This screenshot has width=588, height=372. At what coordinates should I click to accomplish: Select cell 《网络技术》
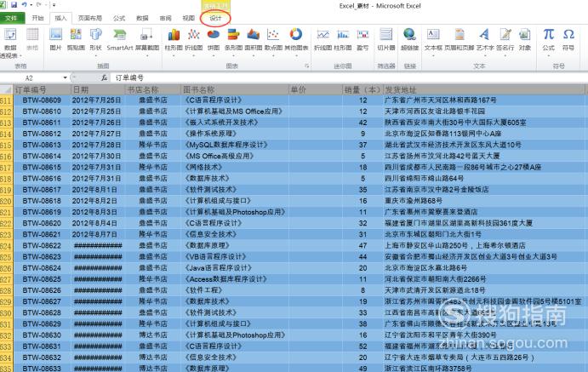coord(234,167)
